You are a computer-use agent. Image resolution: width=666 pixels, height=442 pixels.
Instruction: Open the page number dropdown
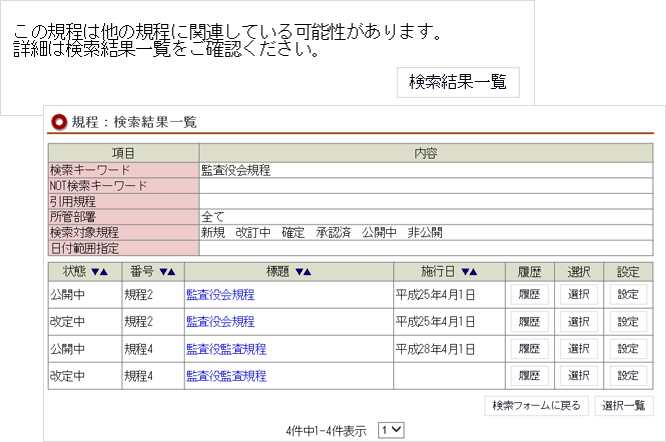pos(391,429)
